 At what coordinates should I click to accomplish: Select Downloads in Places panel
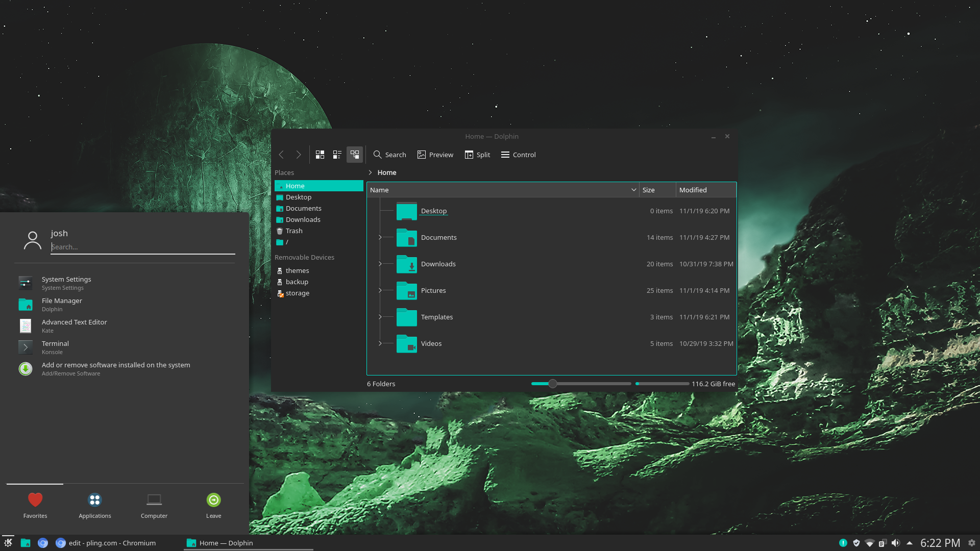click(318, 219)
